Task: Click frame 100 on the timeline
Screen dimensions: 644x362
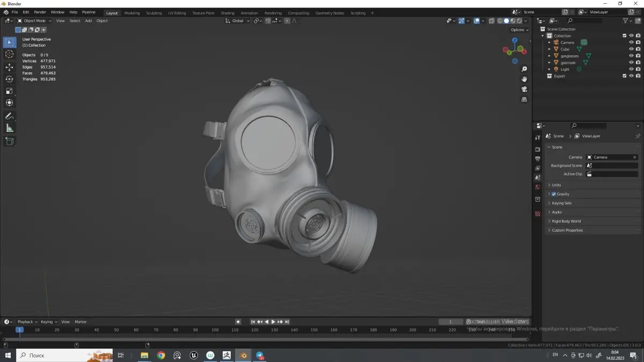Action: coord(215,330)
